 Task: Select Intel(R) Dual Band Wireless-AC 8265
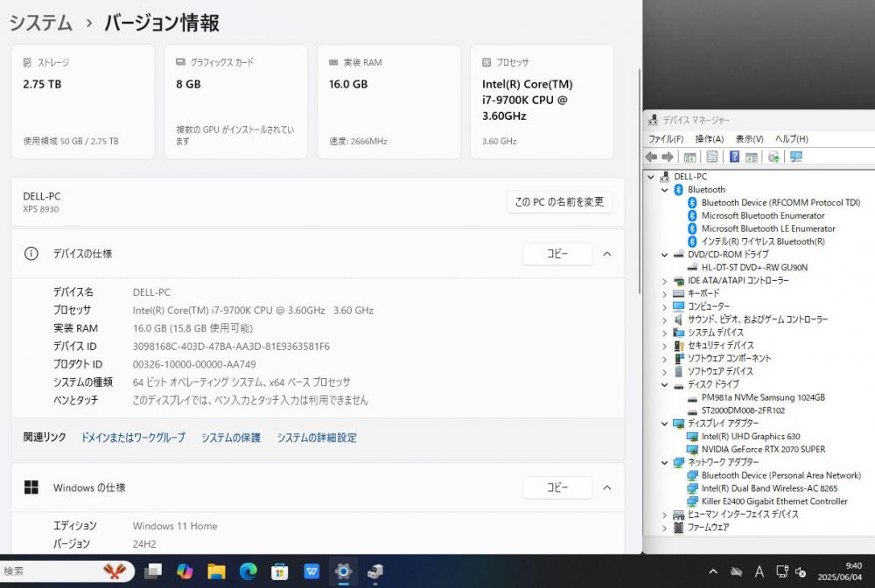769,489
